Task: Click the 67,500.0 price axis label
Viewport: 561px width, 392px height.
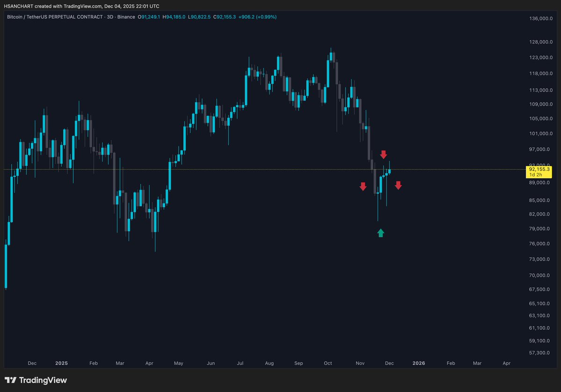Action: click(x=539, y=290)
